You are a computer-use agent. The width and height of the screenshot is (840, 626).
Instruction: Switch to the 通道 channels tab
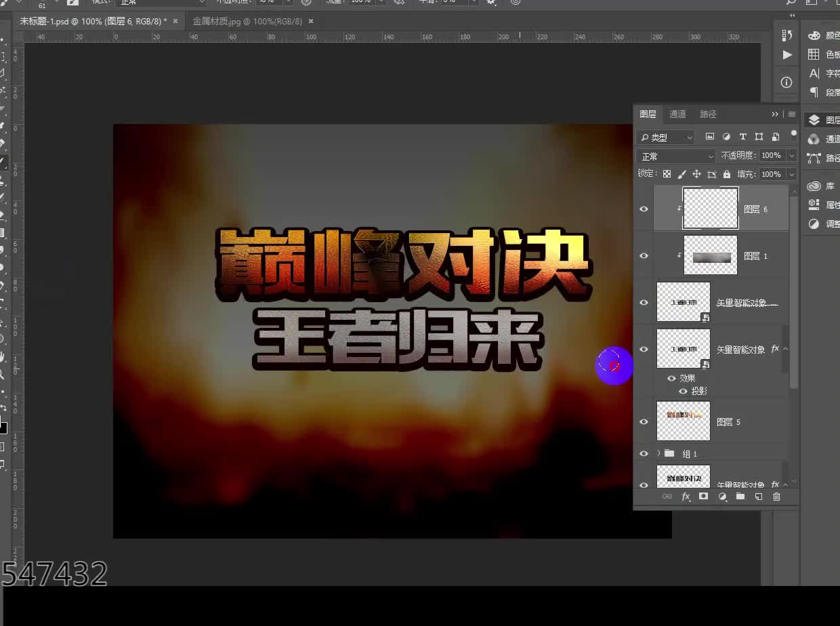click(677, 114)
